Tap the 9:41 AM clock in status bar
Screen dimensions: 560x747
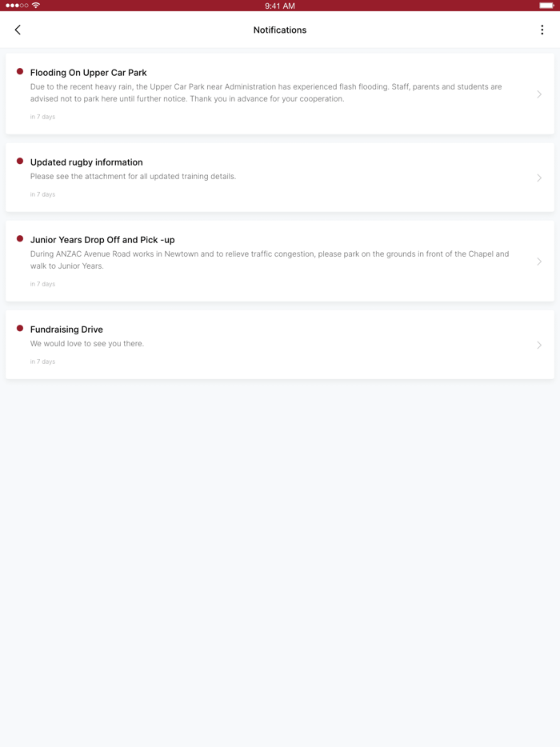click(x=280, y=6)
